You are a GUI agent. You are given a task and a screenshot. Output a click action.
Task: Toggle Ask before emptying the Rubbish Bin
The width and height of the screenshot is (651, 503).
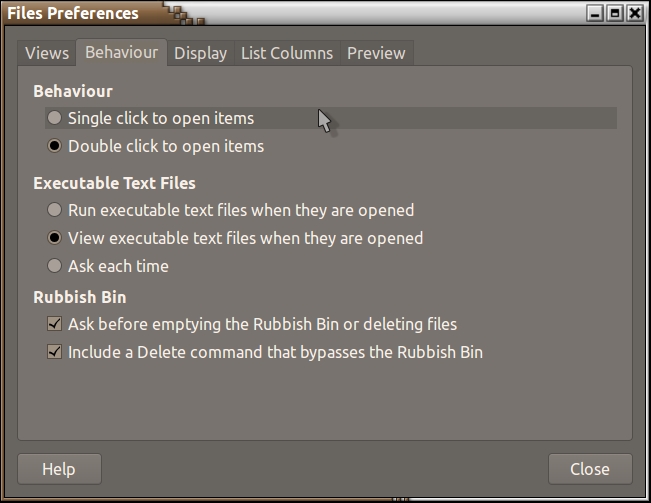click(55, 324)
